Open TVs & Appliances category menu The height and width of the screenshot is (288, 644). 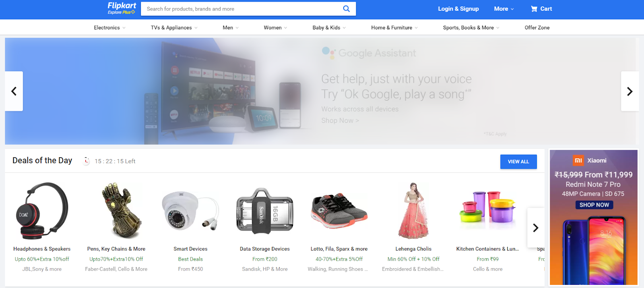tap(174, 27)
